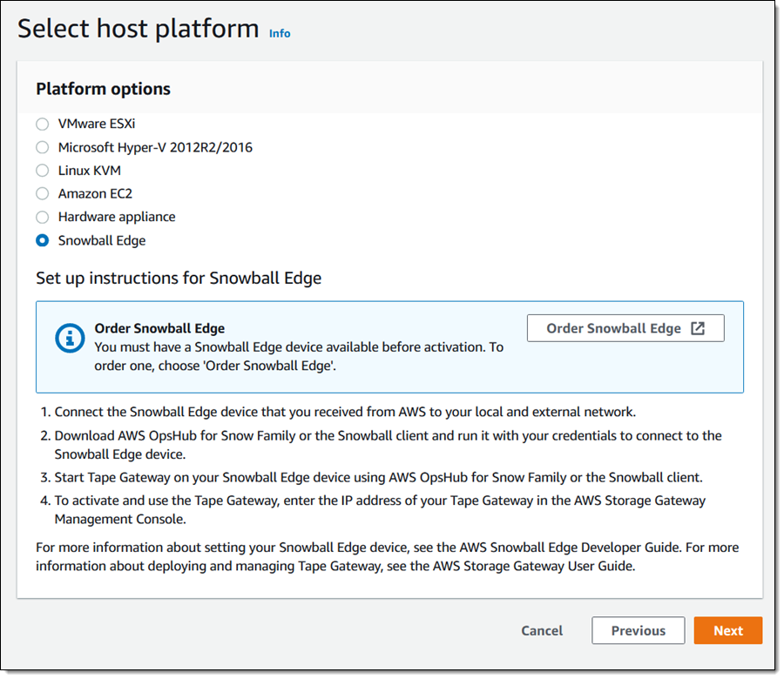Click the 'Select host platform' page heading
This screenshot has height=679, width=784.
click(139, 29)
